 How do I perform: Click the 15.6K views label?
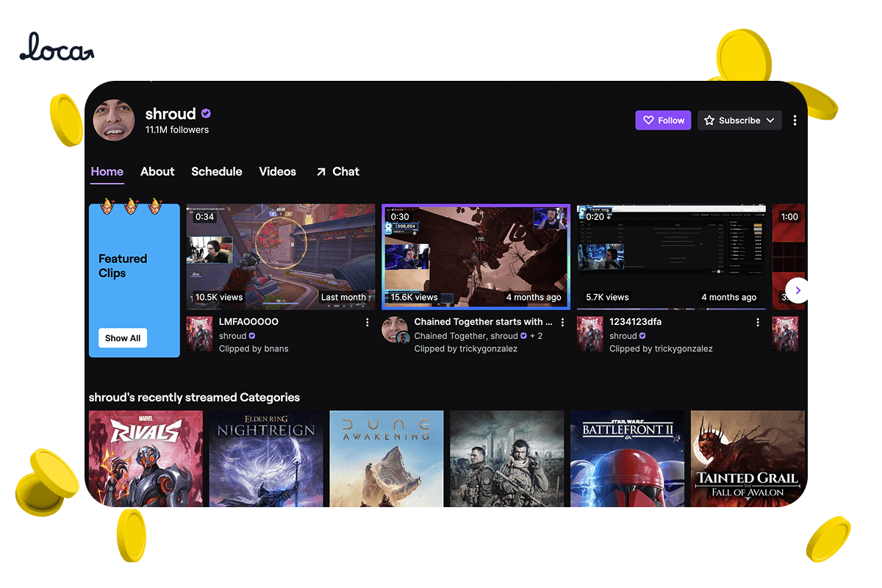(415, 298)
